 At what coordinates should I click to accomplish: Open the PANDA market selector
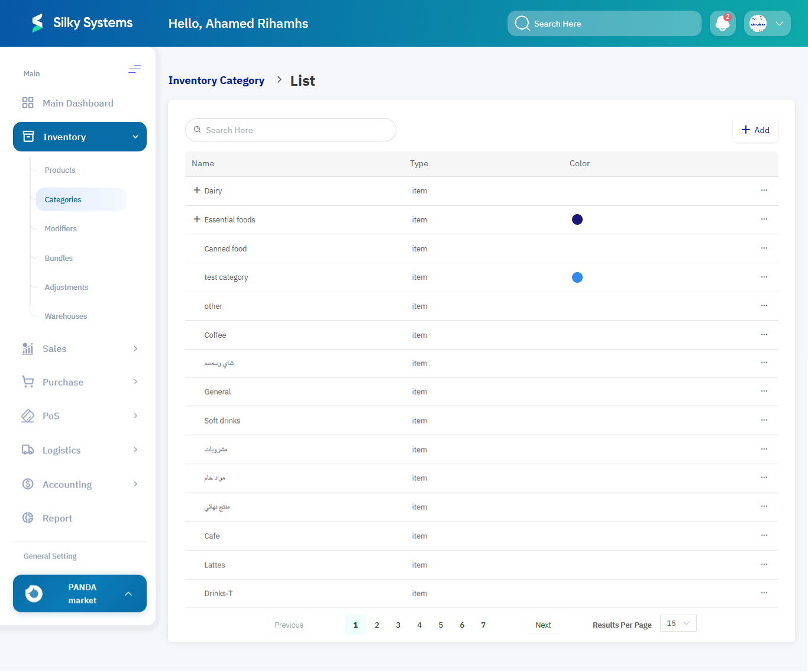pos(80,593)
